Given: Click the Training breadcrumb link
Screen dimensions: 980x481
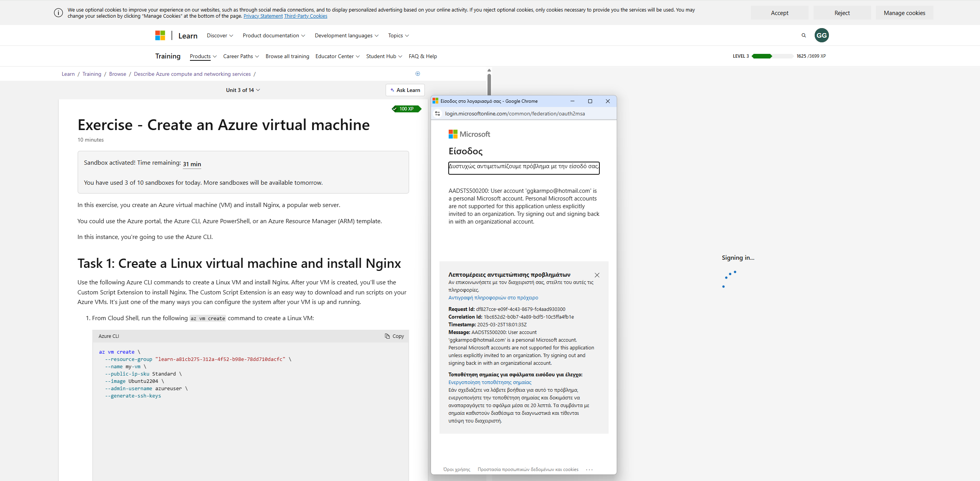Looking at the screenshot, I should point(92,74).
